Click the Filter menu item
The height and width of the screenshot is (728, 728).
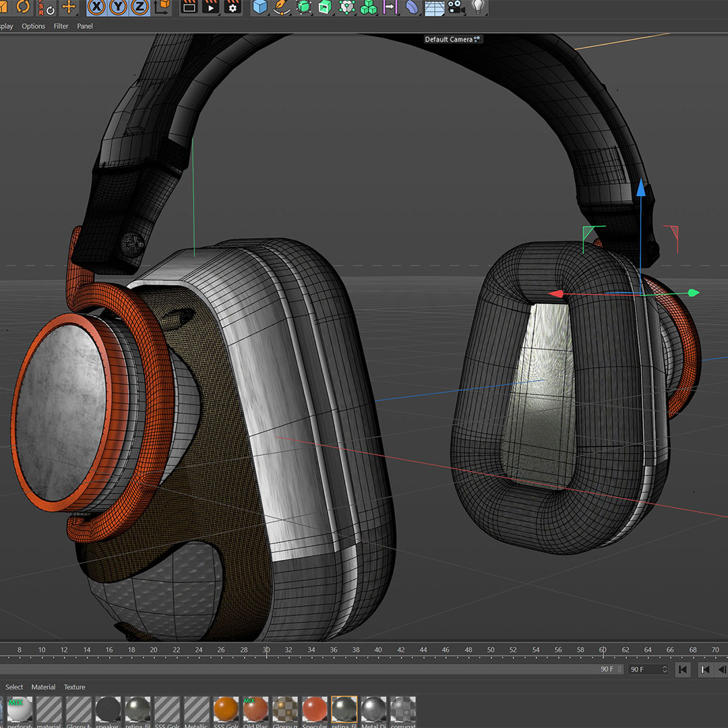pos(61,26)
